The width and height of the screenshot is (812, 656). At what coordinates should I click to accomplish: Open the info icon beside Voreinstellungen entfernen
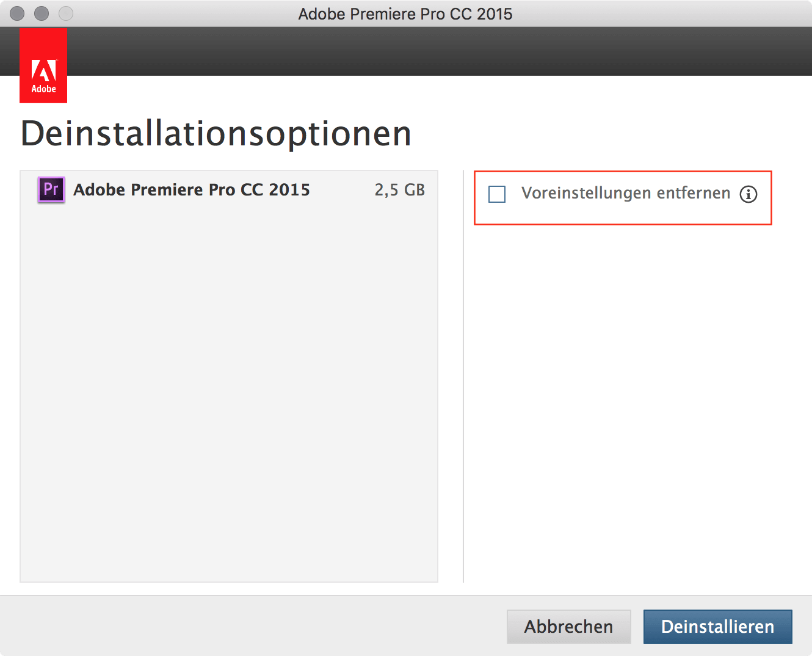click(748, 194)
